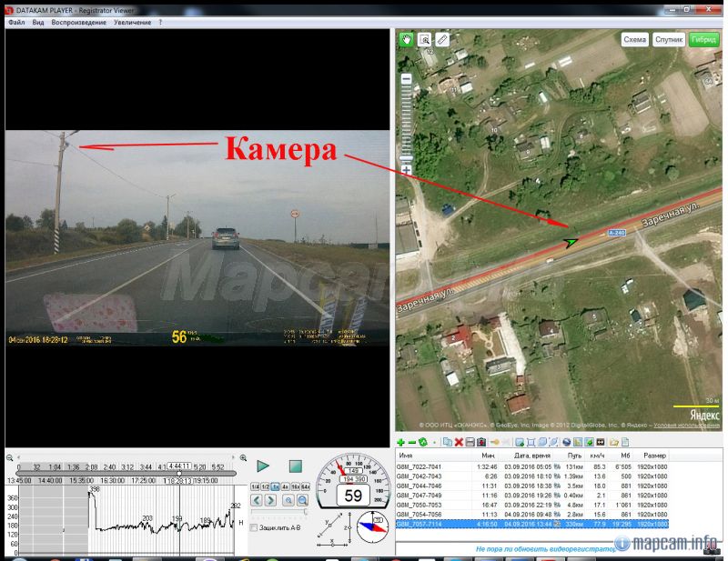Activate the map magnifier zoom tool
This screenshot has height=561, width=728.
[424, 39]
